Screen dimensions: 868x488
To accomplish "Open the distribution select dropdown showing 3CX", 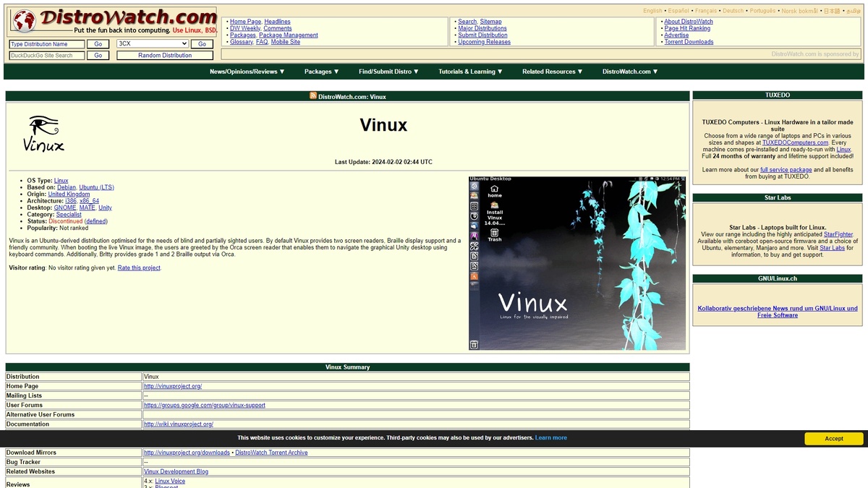I will [152, 44].
